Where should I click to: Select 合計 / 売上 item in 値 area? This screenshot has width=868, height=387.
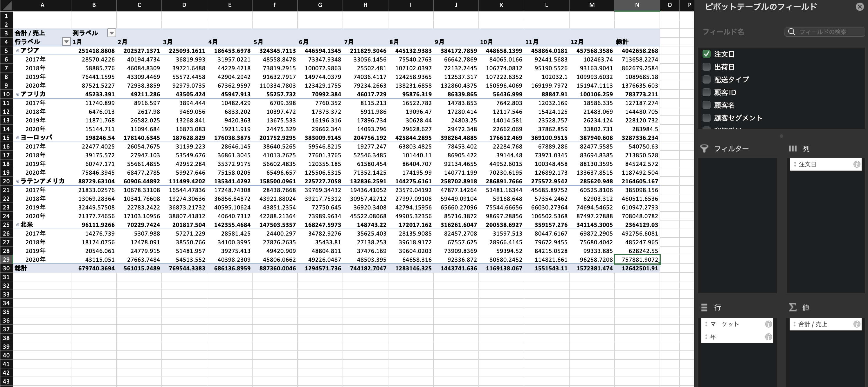click(826, 324)
